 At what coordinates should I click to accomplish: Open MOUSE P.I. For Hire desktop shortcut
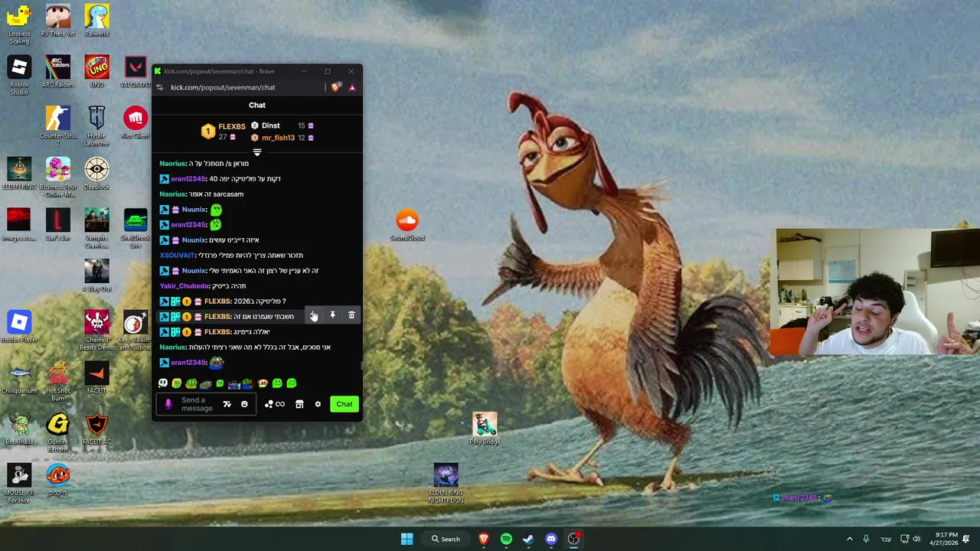point(19,483)
